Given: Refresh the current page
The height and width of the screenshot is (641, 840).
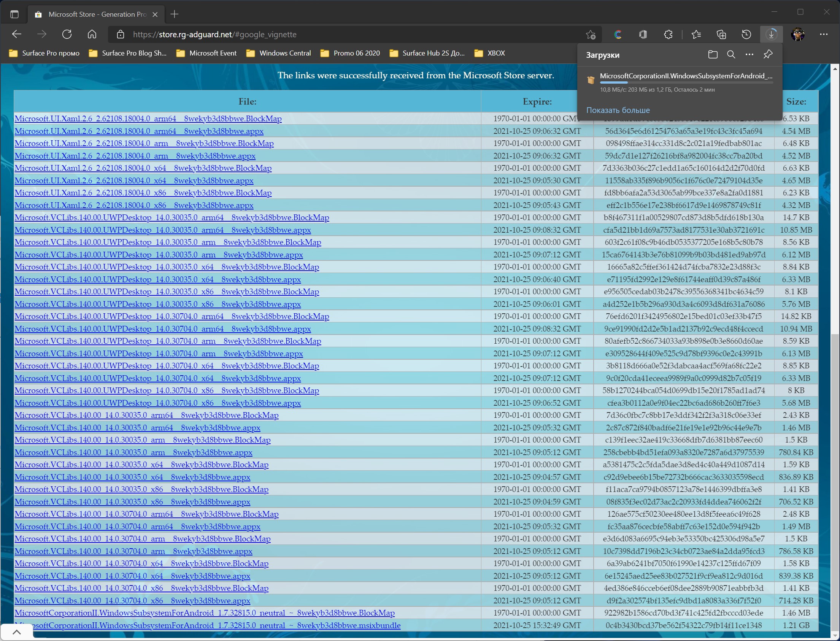Looking at the screenshot, I should [67, 34].
